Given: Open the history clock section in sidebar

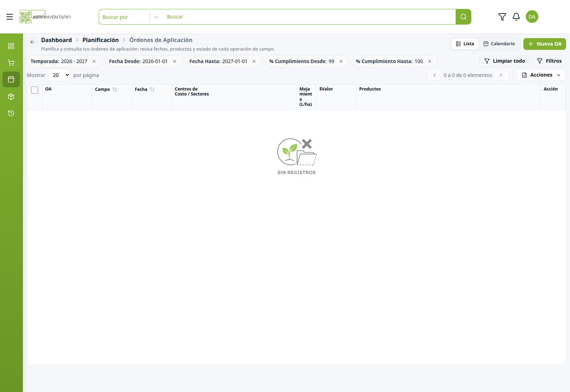Looking at the screenshot, I should point(11,113).
